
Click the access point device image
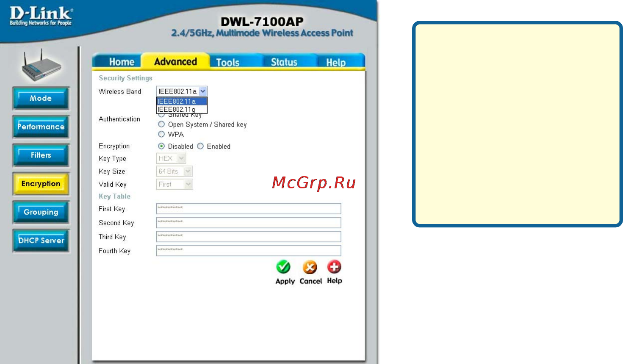click(x=41, y=66)
